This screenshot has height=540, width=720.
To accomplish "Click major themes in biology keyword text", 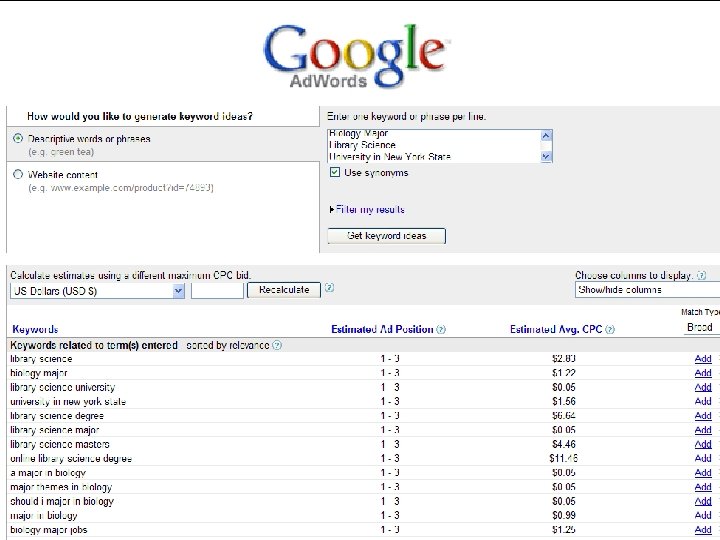I will 61,487.
